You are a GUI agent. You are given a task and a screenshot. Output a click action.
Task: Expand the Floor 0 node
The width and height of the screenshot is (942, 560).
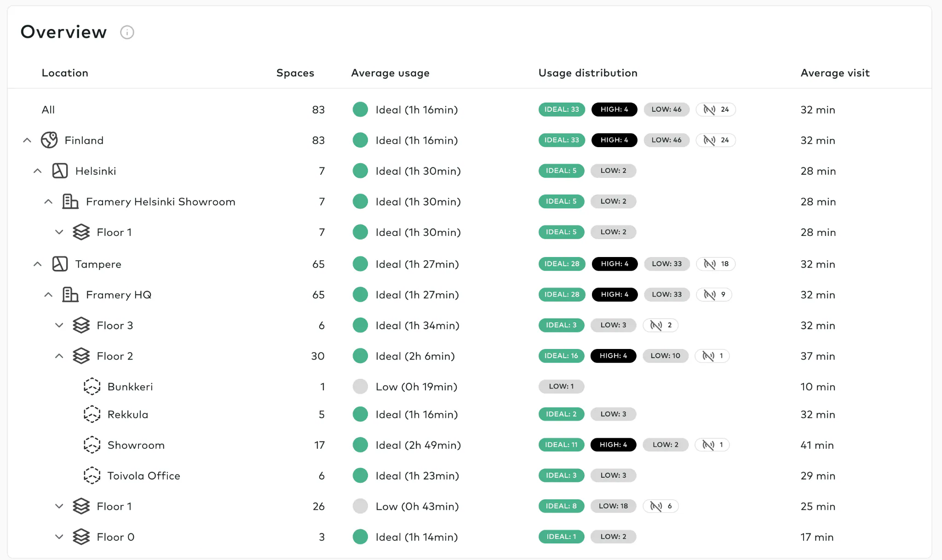[x=59, y=537]
